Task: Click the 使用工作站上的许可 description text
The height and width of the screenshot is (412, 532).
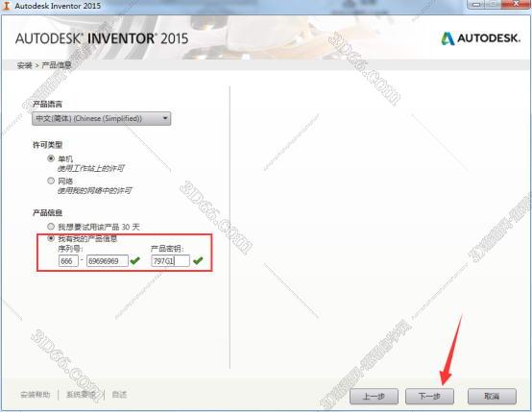Action: [x=91, y=168]
